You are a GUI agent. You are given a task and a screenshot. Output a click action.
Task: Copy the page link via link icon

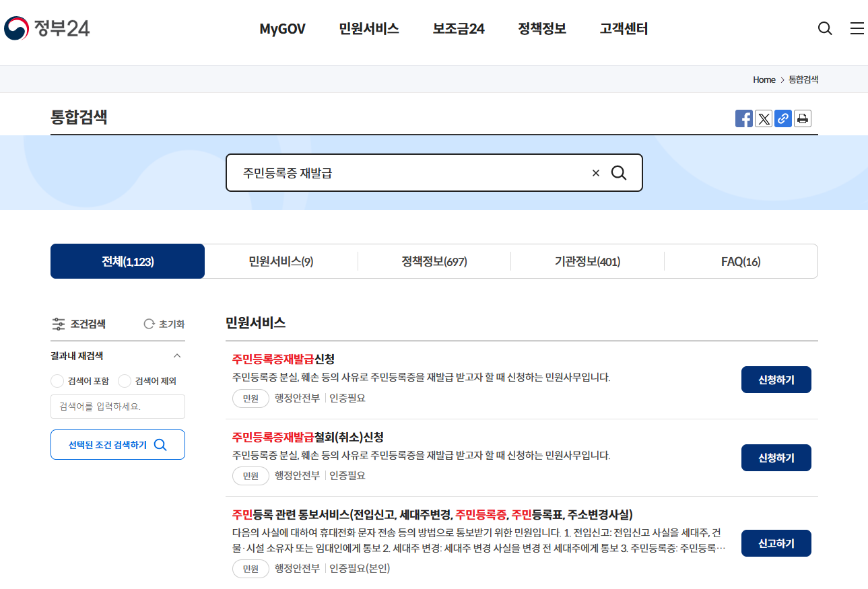(x=783, y=119)
